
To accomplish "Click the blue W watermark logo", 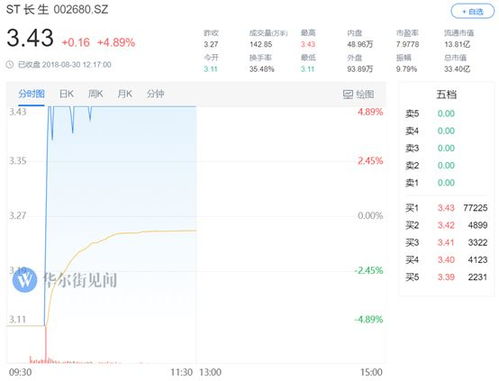I will tap(25, 280).
